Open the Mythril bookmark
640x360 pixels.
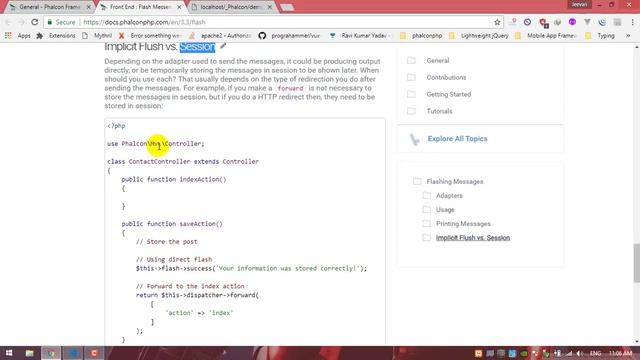point(97,36)
